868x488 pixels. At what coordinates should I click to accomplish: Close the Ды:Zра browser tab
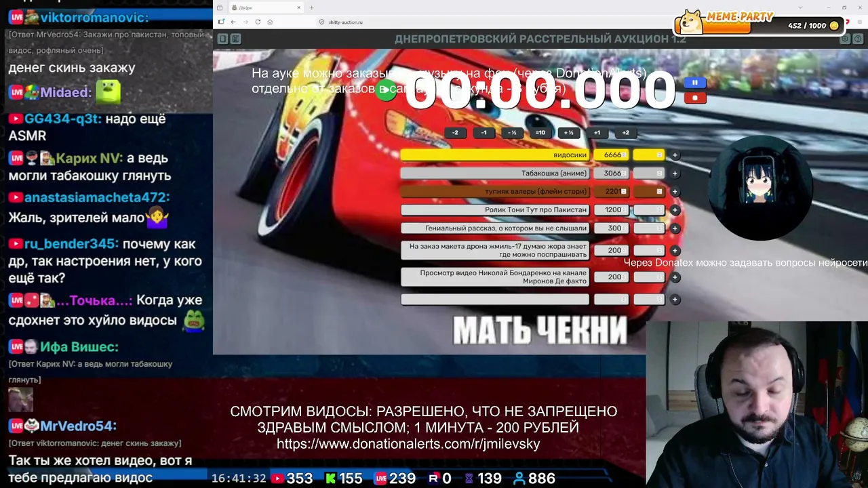298,7
